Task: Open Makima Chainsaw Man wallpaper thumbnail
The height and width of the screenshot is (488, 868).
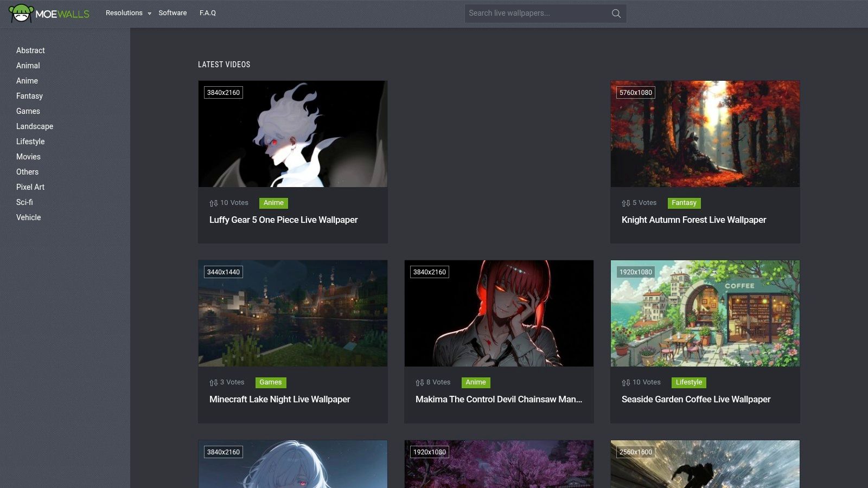Action: pos(499,313)
